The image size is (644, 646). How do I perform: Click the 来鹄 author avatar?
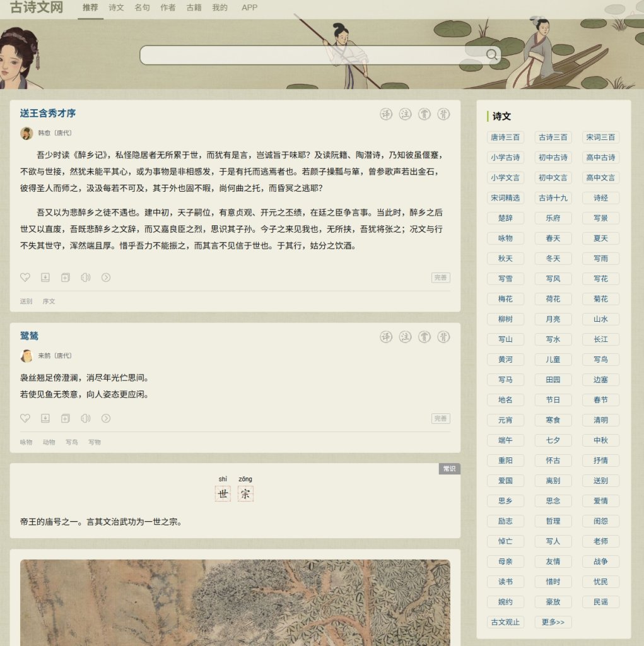26,356
